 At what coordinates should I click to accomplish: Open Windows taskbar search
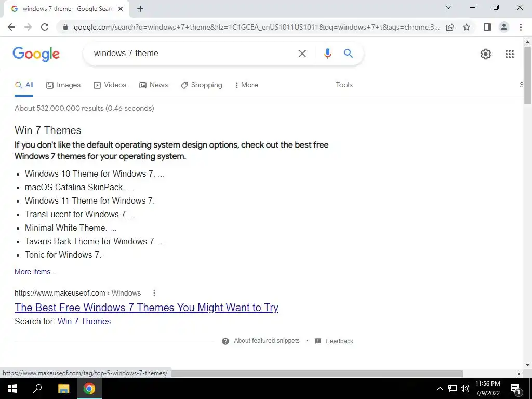click(37, 389)
